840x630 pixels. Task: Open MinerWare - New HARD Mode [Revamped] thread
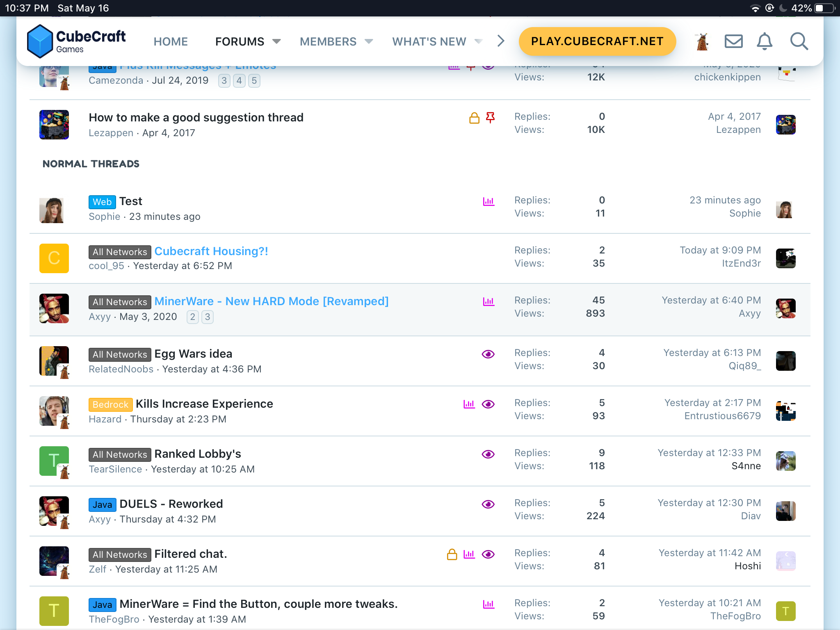[272, 301]
